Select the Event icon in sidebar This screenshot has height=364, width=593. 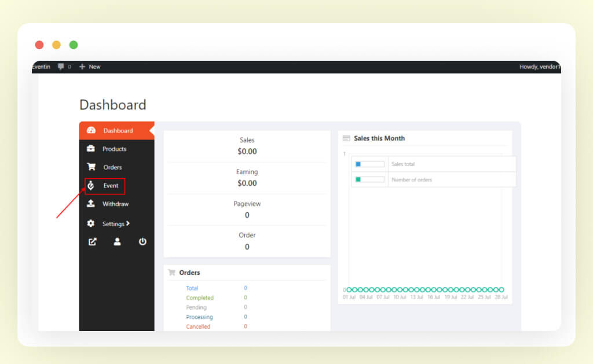point(91,185)
